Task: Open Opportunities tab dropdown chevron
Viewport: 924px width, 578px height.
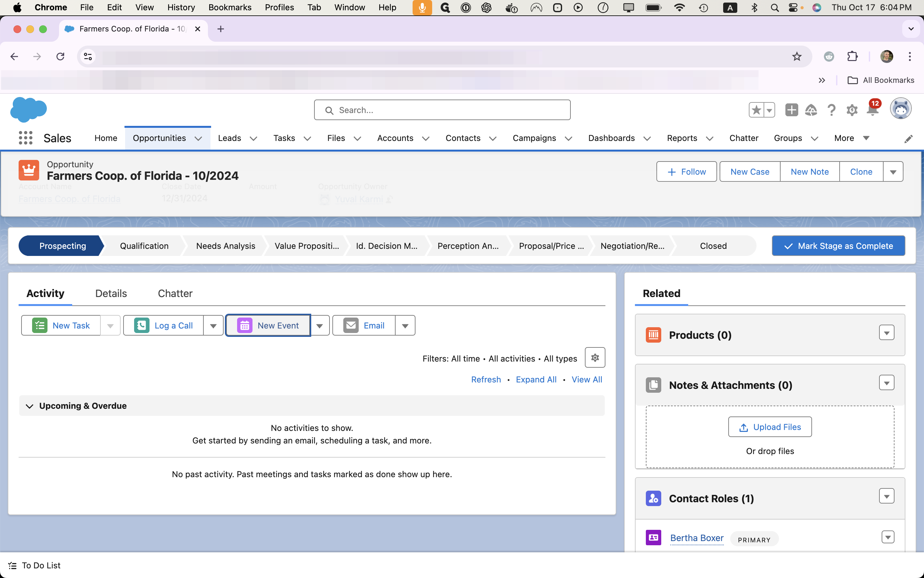Action: (198, 138)
